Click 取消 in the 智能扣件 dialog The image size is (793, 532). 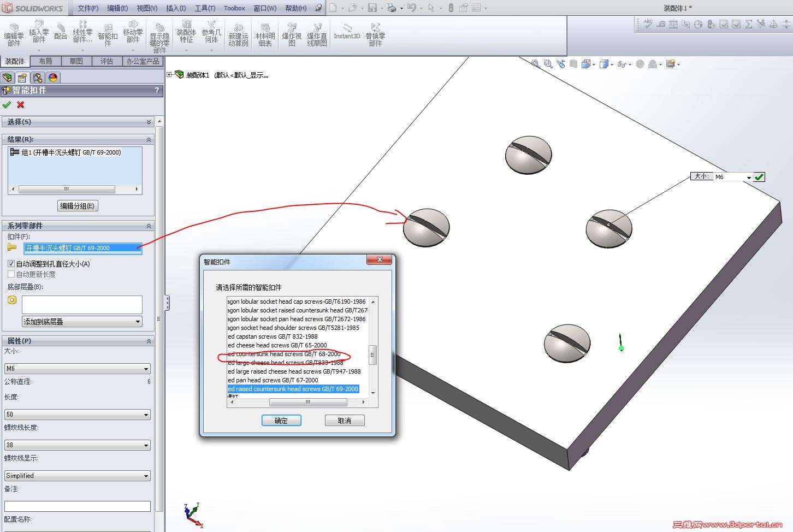[x=345, y=421]
